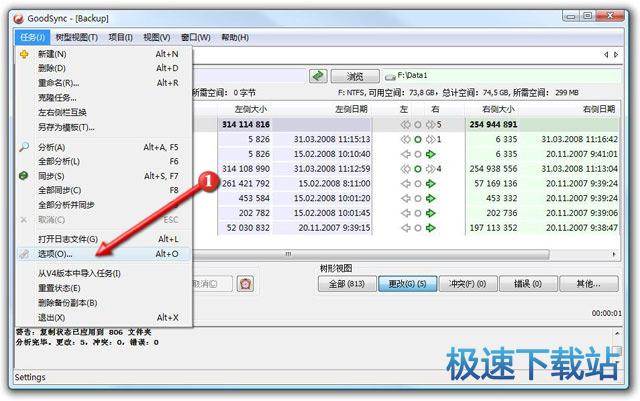Select 重置状态(E) menu entry
The height and width of the screenshot is (401, 640).
tap(103, 288)
